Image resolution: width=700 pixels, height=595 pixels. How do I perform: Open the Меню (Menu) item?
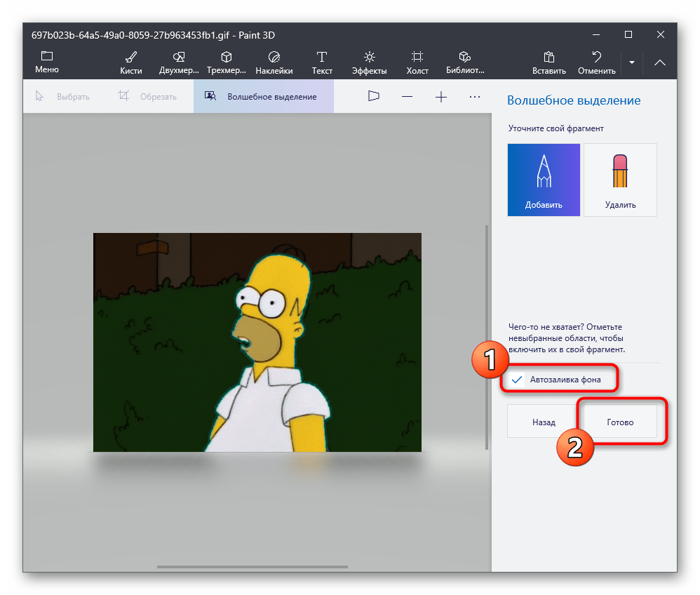tap(47, 62)
